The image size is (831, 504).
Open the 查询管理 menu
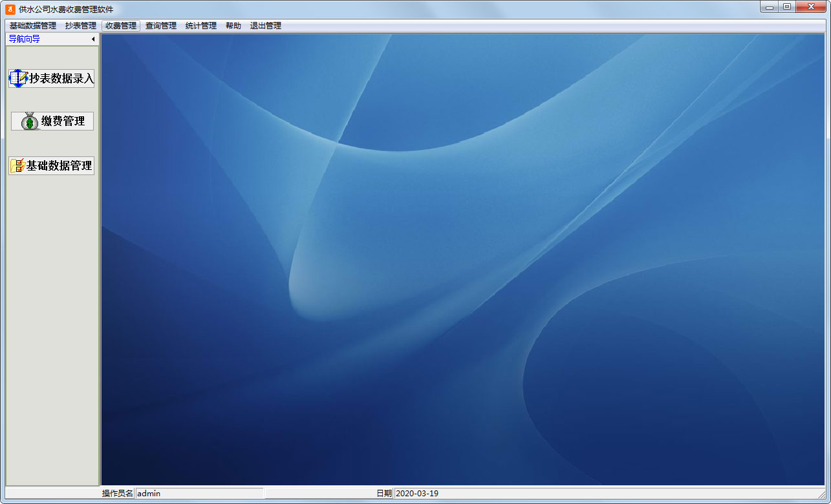(x=161, y=26)
